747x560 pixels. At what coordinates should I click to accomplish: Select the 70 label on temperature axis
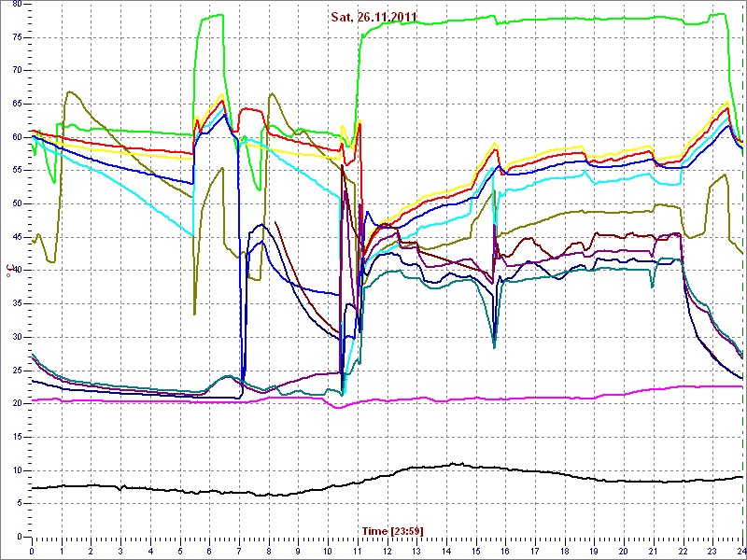coord(16,71)
